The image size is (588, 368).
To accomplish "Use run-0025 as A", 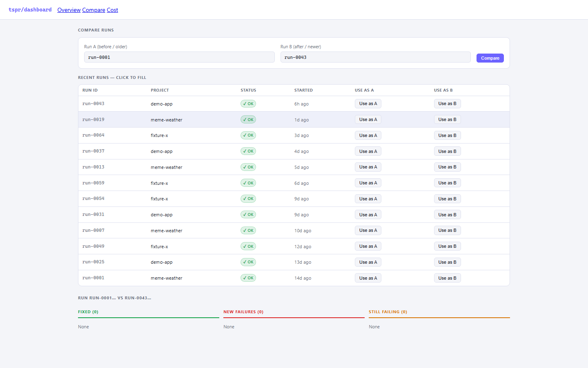I will tap(368, 262).
